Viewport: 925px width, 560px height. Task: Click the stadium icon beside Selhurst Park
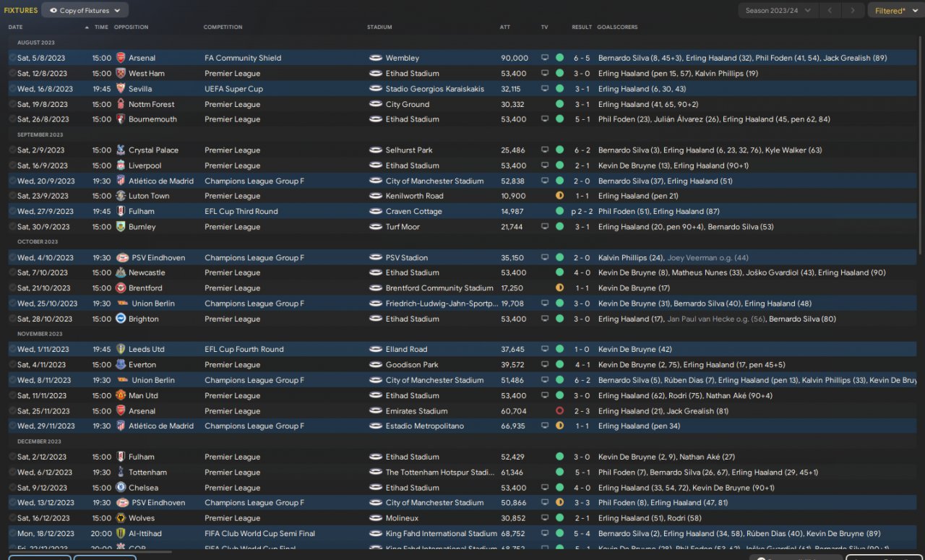click(x=375, y=150)
